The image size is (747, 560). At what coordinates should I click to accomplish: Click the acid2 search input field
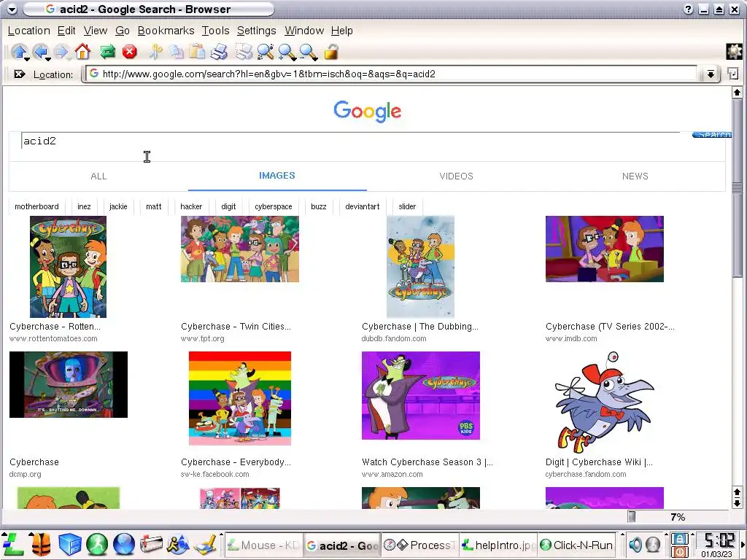(x=350, y=141)
